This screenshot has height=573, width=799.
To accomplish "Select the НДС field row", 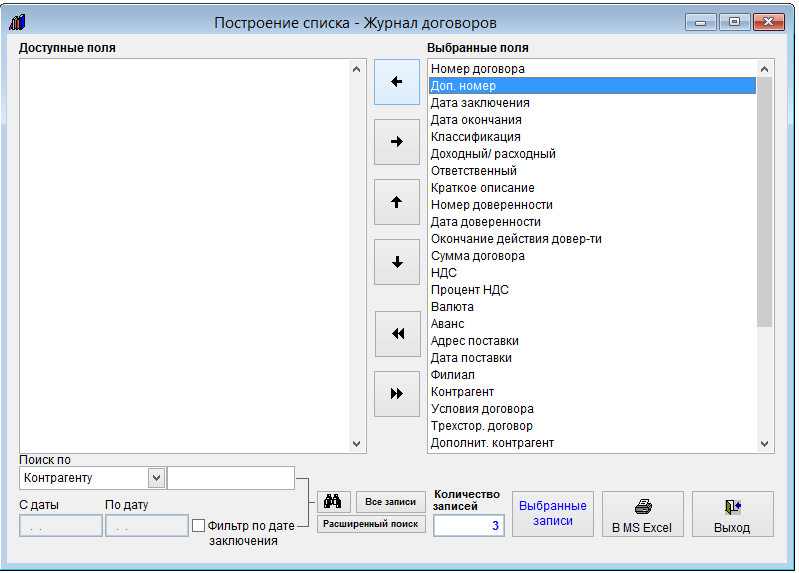I will pos(592,273).
